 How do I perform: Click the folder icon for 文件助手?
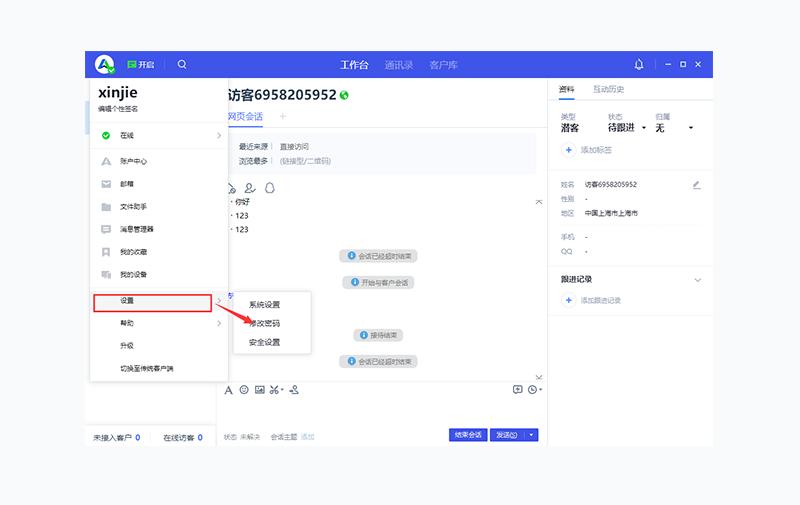[106, 207]
